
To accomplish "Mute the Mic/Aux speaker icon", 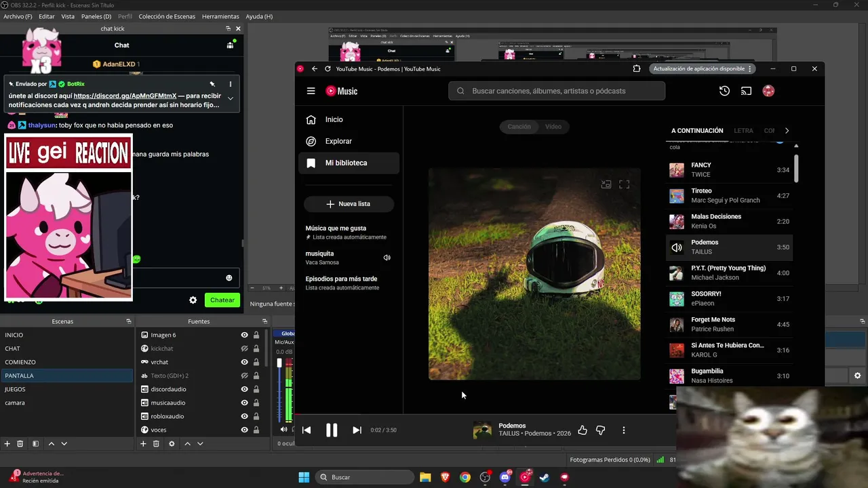I will (283, 429).
